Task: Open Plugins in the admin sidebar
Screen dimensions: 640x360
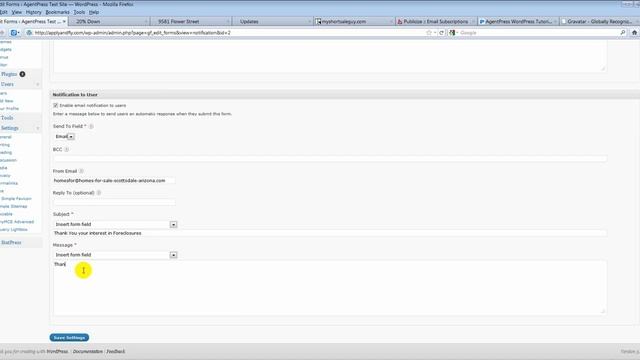Action: coord(9,74)
